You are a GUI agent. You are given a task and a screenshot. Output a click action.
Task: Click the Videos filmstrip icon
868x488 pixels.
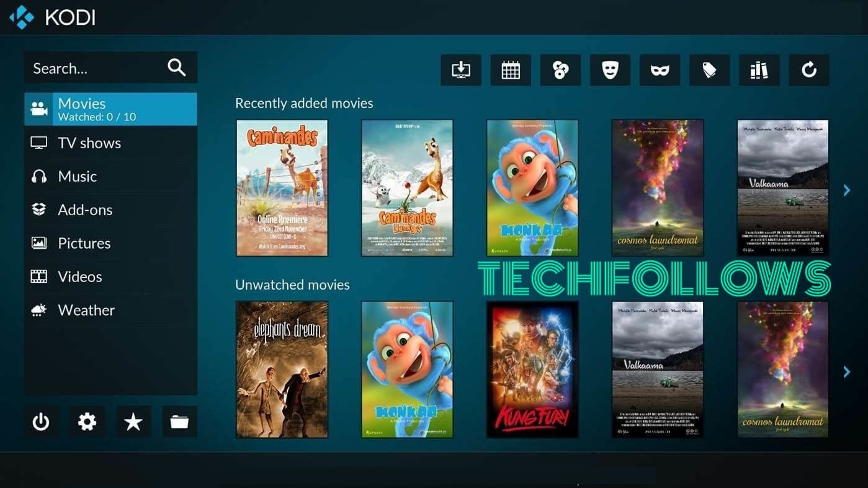[x=39, y=277]
